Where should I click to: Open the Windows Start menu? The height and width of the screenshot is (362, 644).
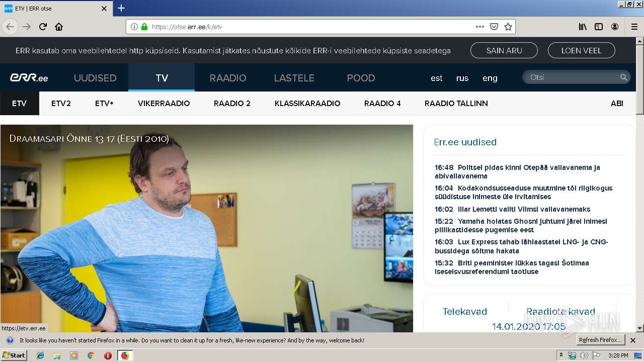pos(14,355)
